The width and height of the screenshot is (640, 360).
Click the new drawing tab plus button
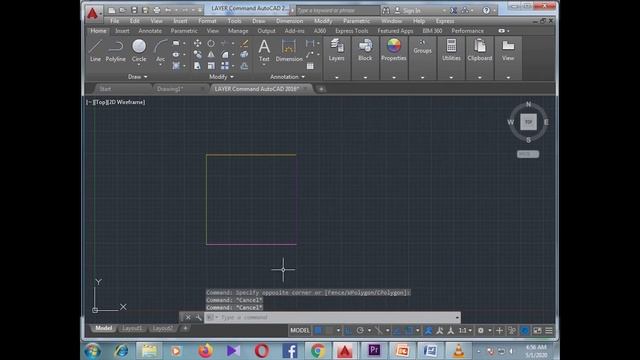[x=321, y=89]
